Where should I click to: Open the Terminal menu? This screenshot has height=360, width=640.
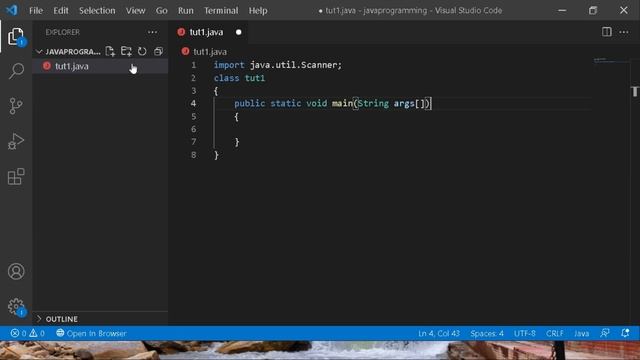pyautogui.click(x=221, y=11)
